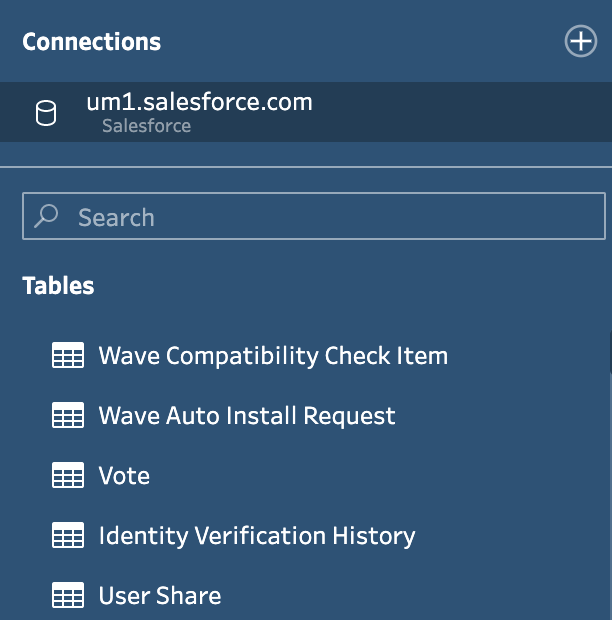
Task: Click the Salesforce connector type label
Action: click(x=146, y=126)
